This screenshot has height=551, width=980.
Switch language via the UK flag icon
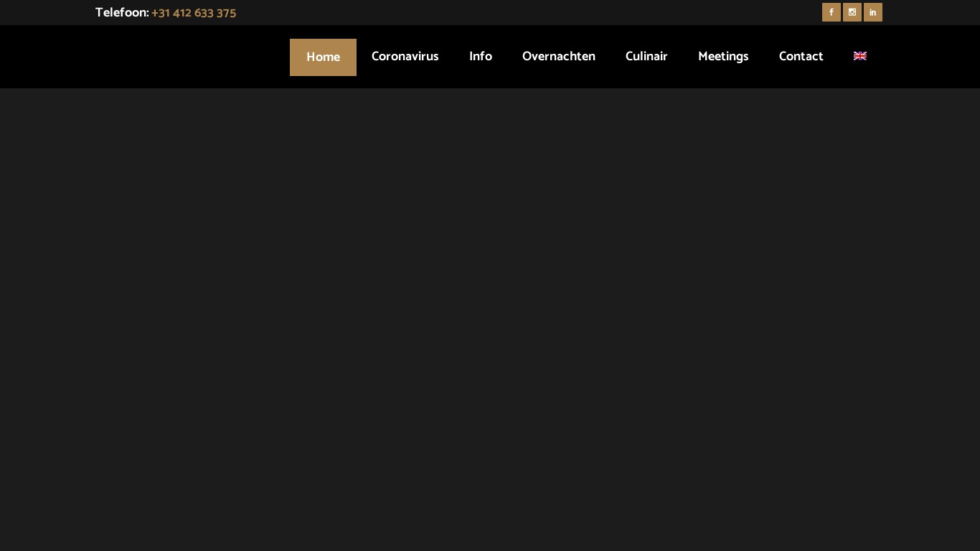tap(859, 56)
